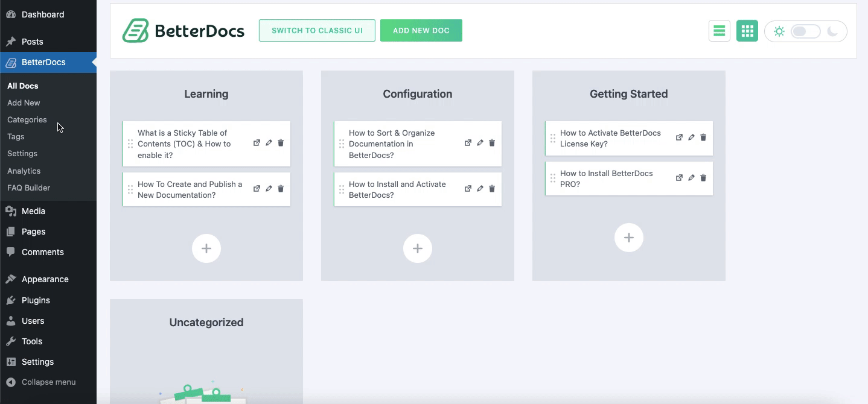Image resolution: width=868 pixels, height=404 pixels.
Task: Open 'How to Install BetterDocs PRO?' in new tab
Action: (x=679, y=178)
